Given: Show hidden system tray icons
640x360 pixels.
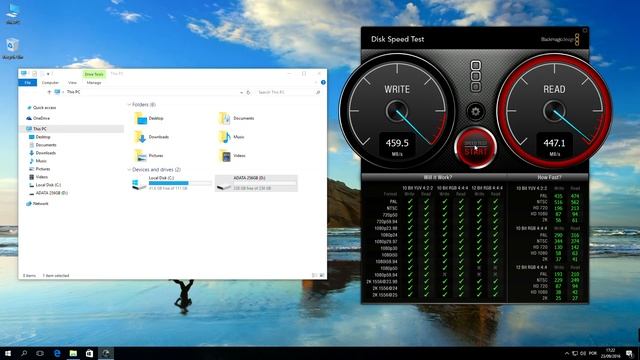Looking at the screenshot, I should tap(567, 353).
